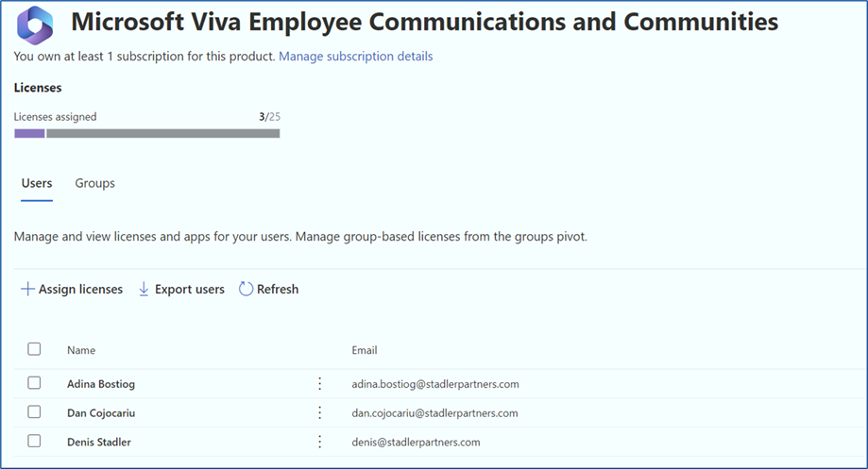
Task: Open the Manage subscription details link
Action: pyautogui.click(x=356, y=57)
